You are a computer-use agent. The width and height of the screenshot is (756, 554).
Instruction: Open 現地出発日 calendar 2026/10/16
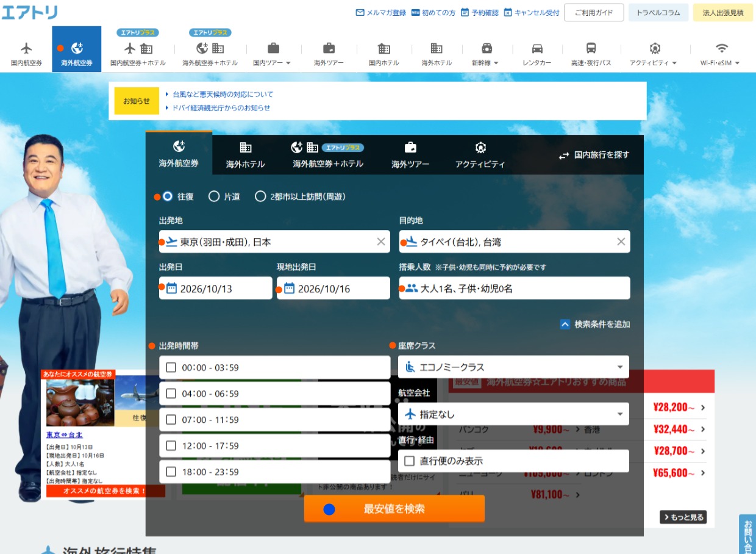[333, 288]
